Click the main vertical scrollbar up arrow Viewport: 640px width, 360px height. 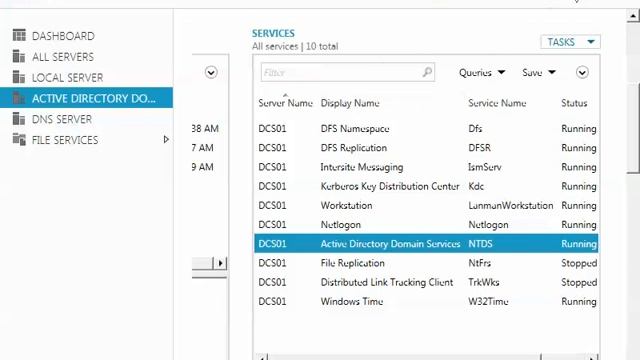(x=633, y=16)
